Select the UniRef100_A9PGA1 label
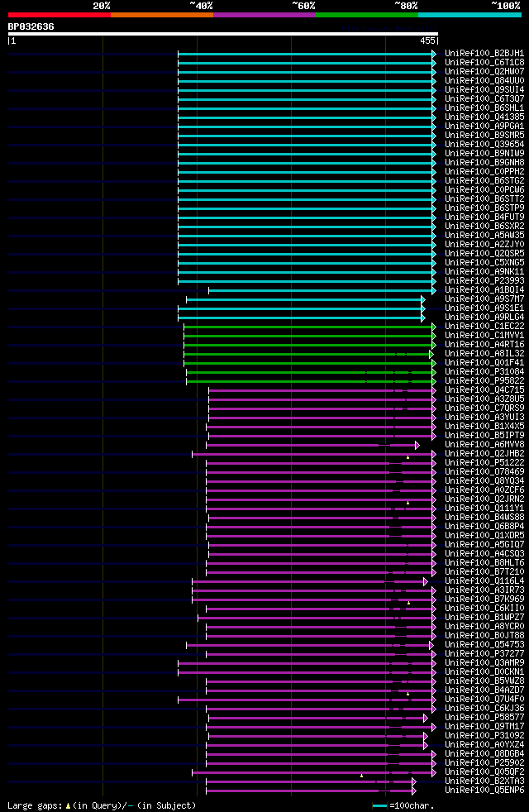The height and width of the screenshot is (812, 529). click(484, 126)
